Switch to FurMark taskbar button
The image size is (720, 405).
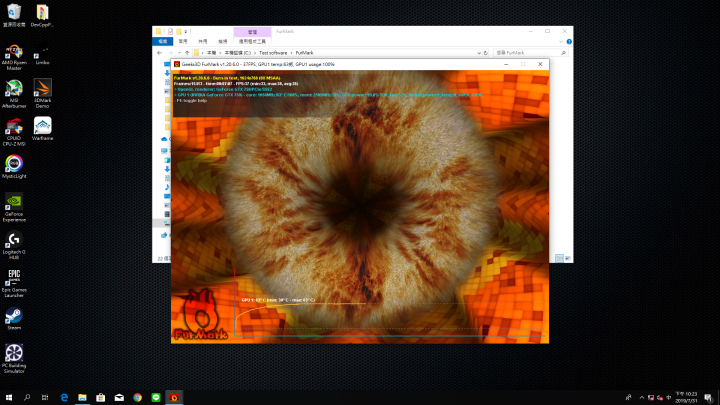(174, 398)
